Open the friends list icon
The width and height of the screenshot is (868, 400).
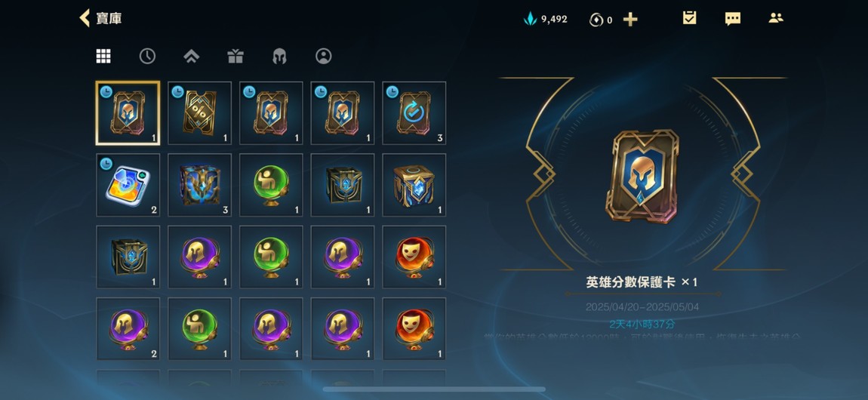pyautogui.click(x=776, y=18)
